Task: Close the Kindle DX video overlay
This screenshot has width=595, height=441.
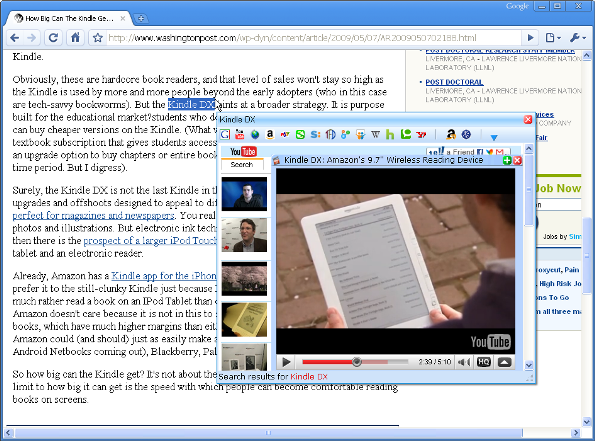Action: pyautogui.click(x=517, y=160)
